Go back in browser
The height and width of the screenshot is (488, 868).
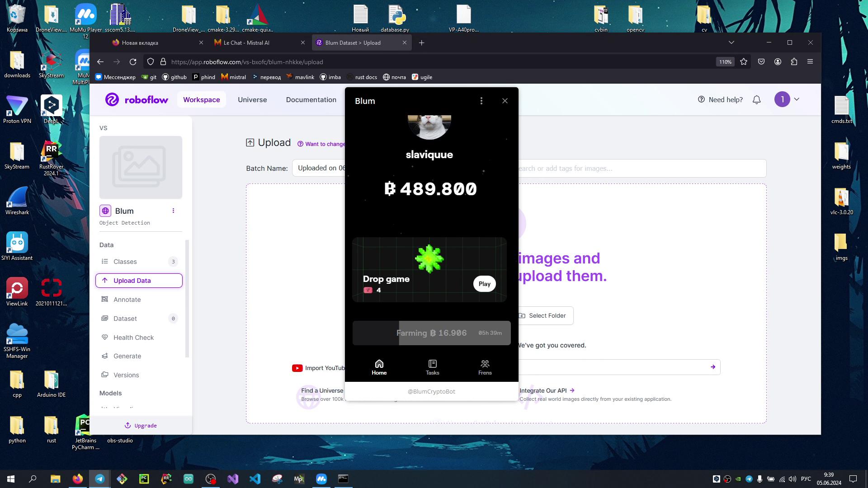tap(100, 62)
